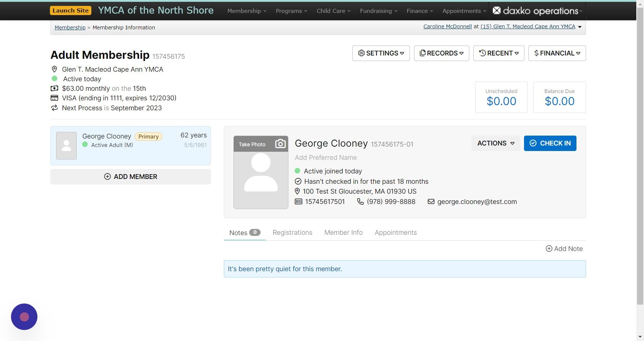This screenshot has width=644, height=341.
Task: Click the phone icon beside (978) 999-8888
Action: (x=360, y=201)
